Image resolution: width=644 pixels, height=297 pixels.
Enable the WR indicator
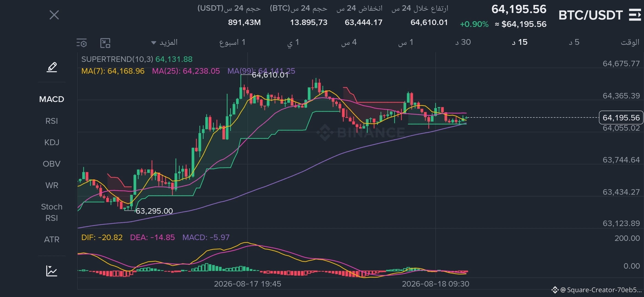(x=52, y=185)
